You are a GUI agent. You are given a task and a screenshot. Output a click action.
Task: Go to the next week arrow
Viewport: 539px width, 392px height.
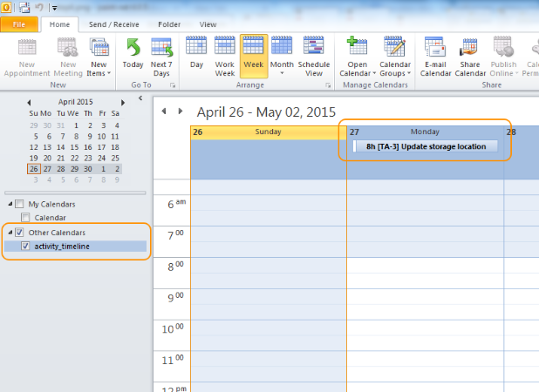(181, 112)
